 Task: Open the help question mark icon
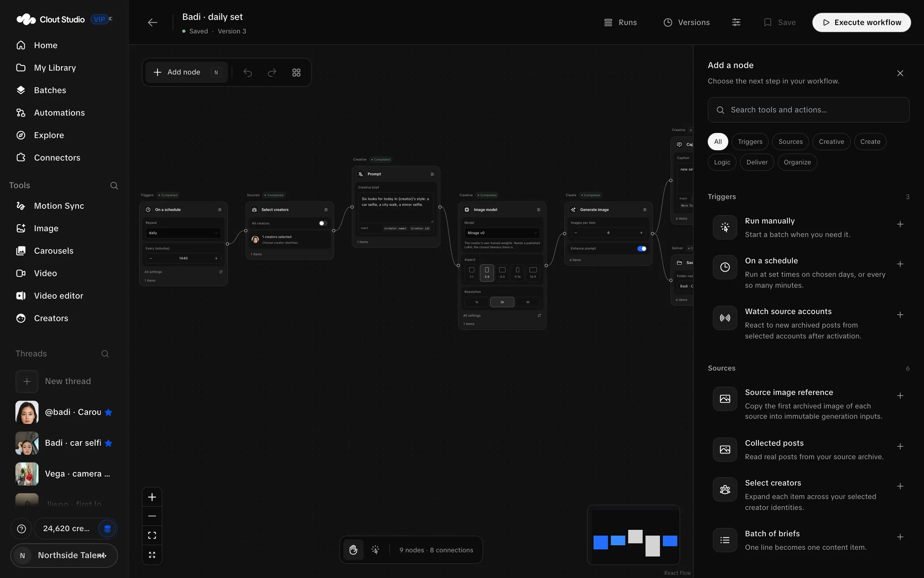tap(22, 529)
